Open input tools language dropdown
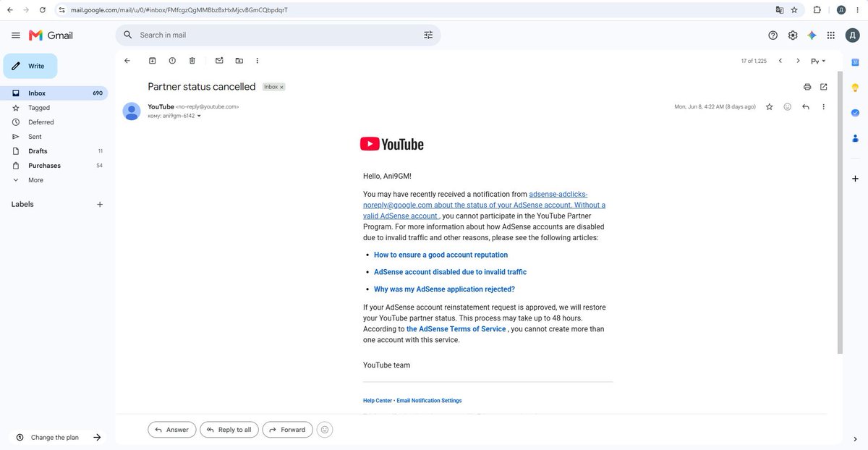The image size is (868, 450). 818,61
